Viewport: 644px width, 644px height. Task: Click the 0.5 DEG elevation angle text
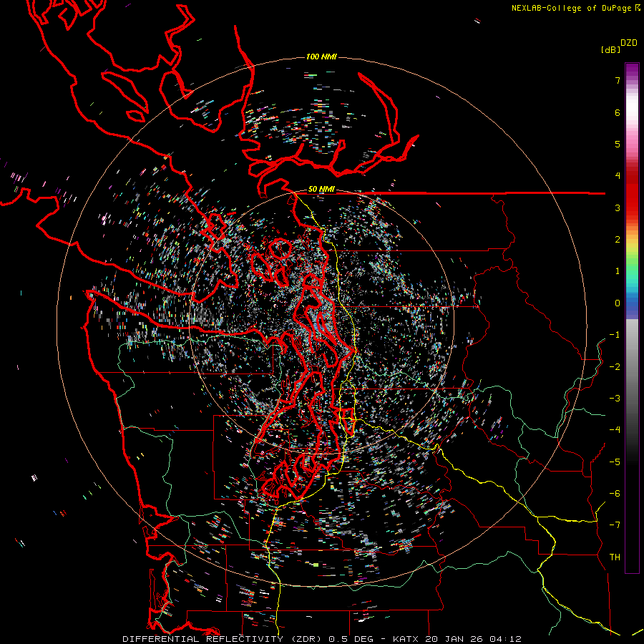[x=351, y=639]
